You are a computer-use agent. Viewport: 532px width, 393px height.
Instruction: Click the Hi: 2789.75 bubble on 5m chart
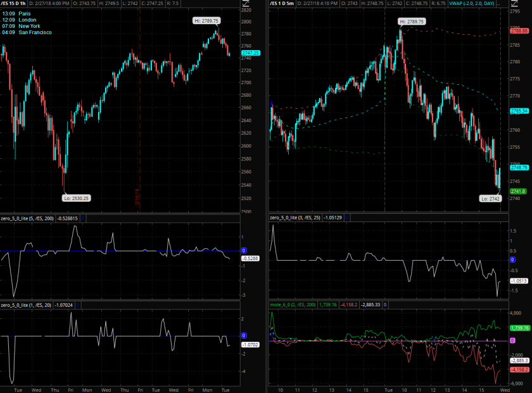(411, 21)
